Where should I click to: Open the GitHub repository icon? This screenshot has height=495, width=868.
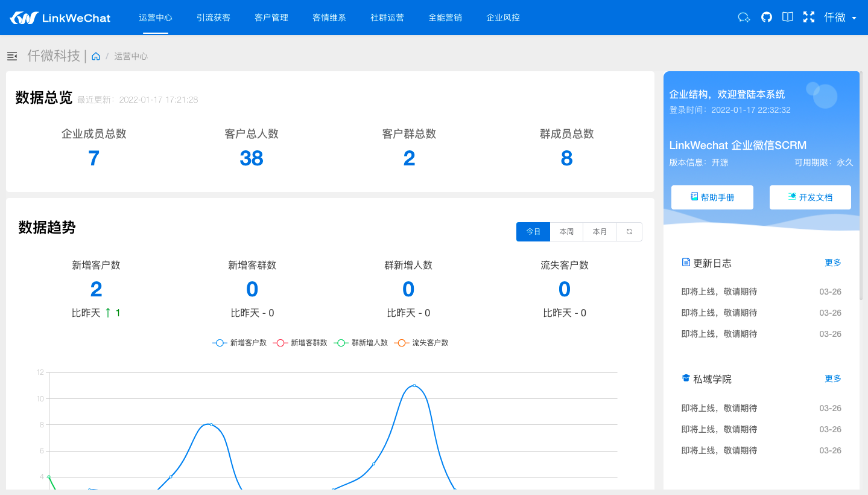(767, 18)
